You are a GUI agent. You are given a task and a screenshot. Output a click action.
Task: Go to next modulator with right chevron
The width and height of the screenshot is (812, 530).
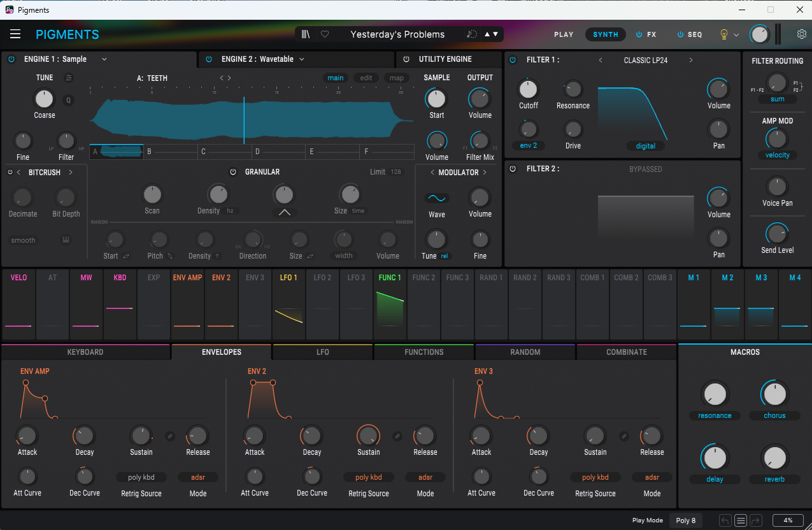point(485,172)
